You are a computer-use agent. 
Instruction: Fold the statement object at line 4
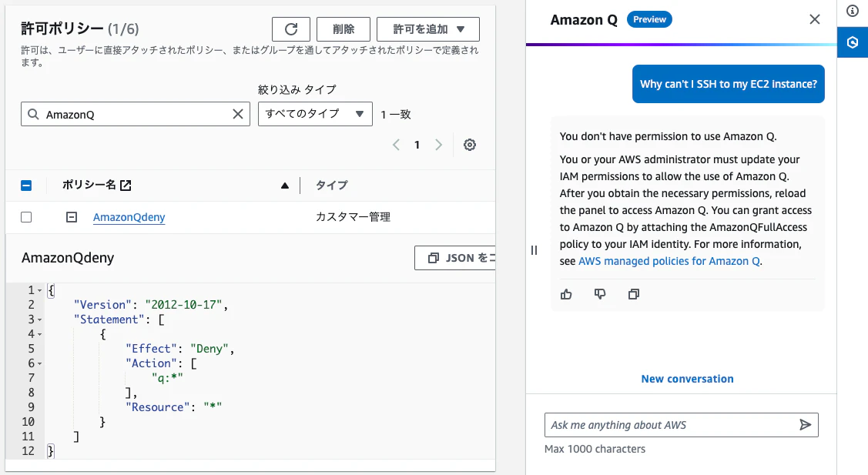pos(40,334)
